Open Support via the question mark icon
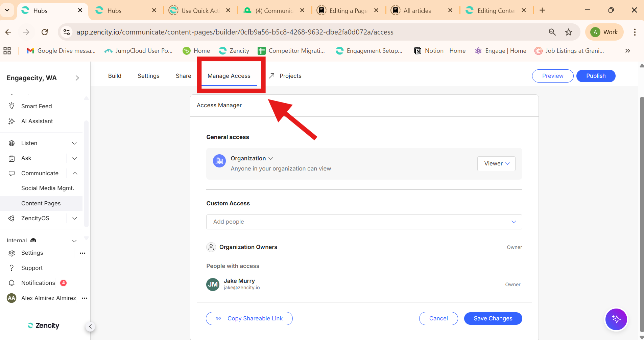 coord(11,268)
